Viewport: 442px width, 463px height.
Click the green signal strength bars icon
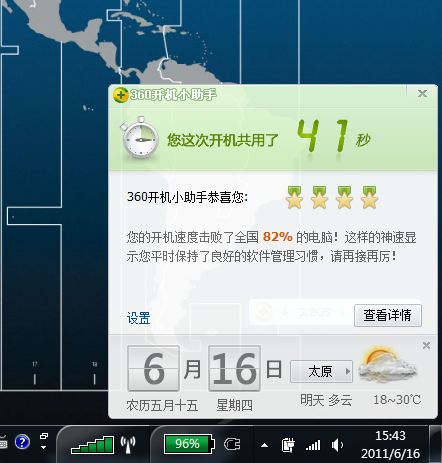pyautogui.click(x=92, y=445)
